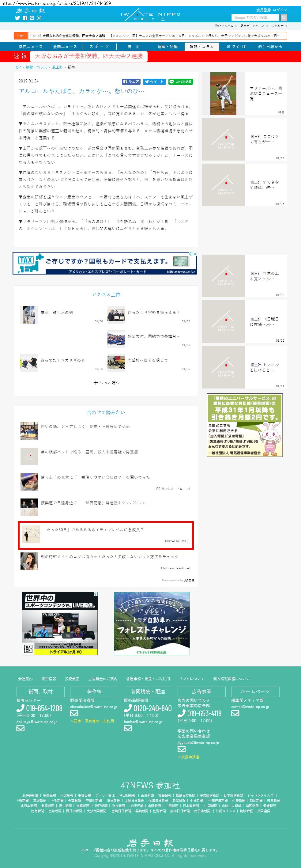Screen dimensions: 301x868
Task: Open the マリナーズへ菊池雄星 pitcher thumbnail
Action: click(x=223, y=94)
